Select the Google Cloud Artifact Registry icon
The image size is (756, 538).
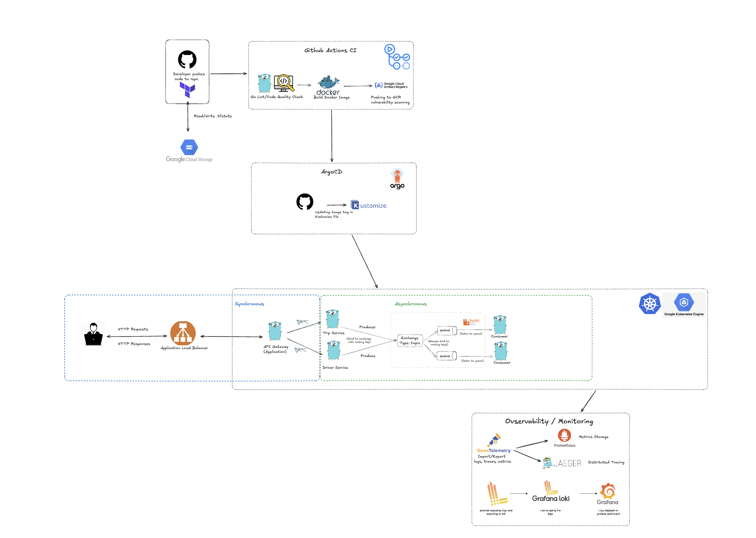(378, 85)
